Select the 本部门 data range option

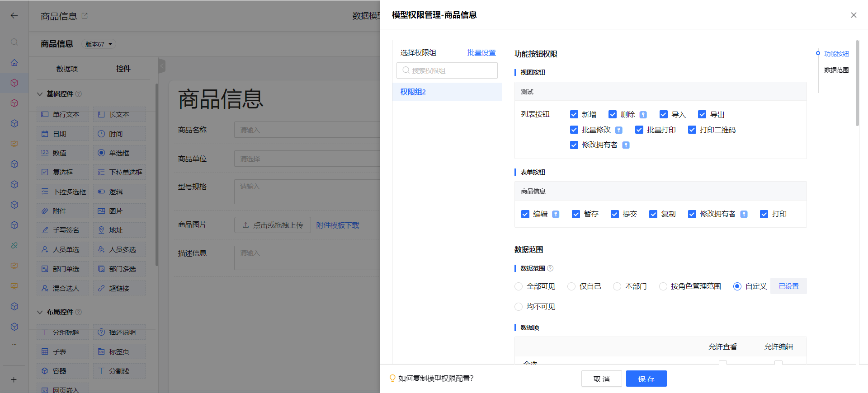[x=617, y=286]
